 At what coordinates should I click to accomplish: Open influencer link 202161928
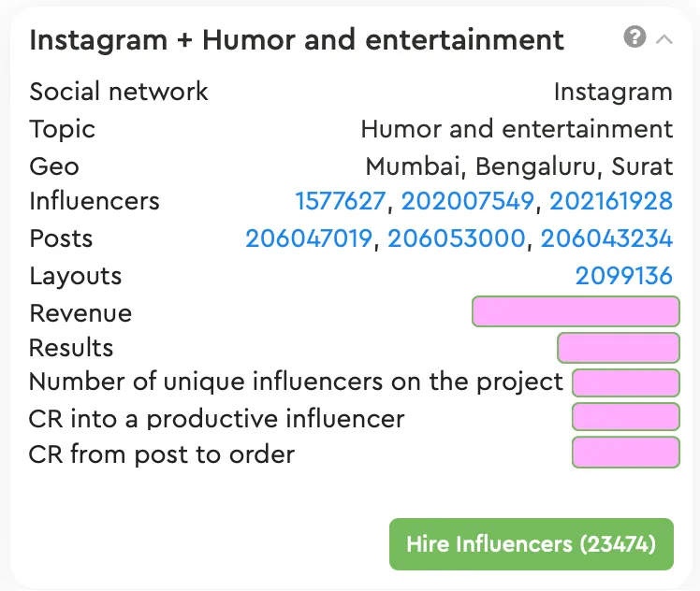(611, 201)
